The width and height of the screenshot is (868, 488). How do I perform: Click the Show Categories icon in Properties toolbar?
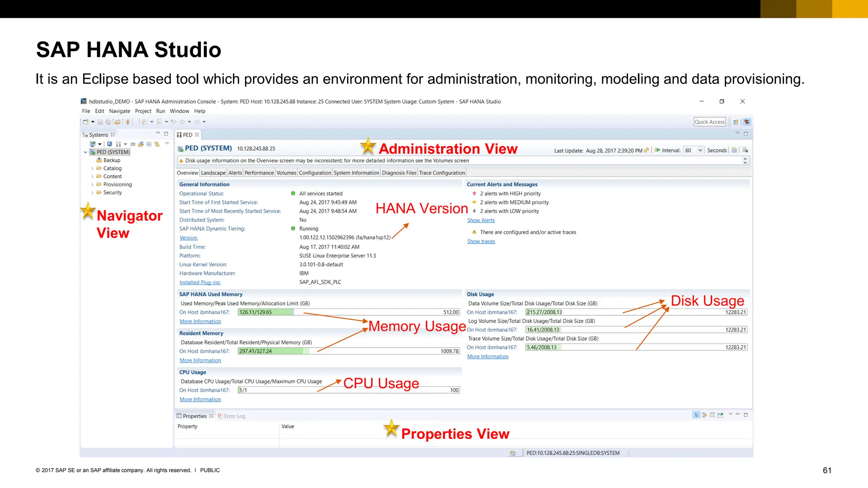click(x=696, y=415)
